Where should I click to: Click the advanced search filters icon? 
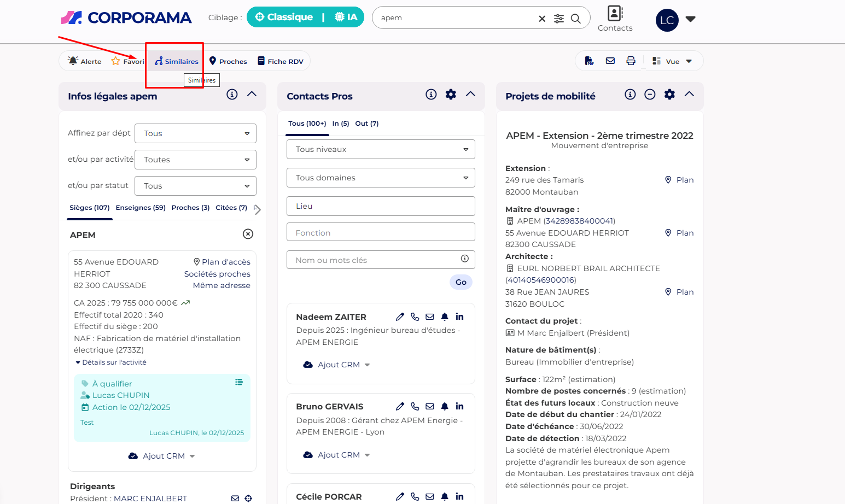point(558,19)
